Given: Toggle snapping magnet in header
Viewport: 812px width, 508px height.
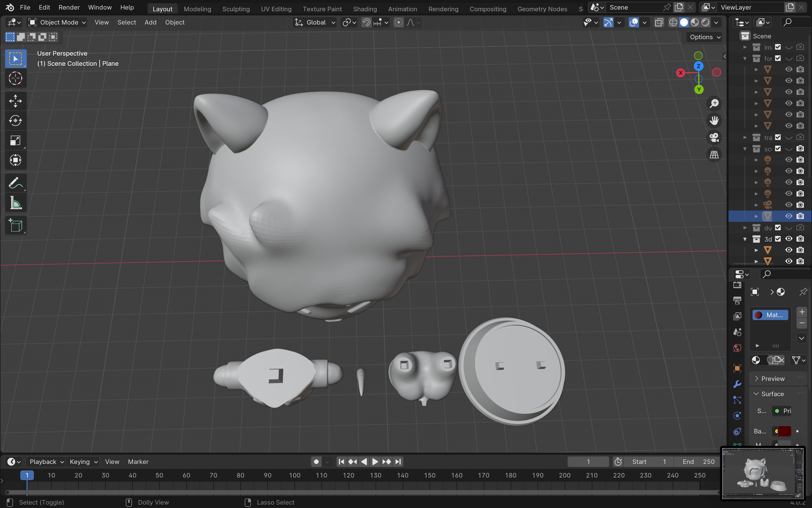Looking at the screenshot, I should tap(367, 23).
